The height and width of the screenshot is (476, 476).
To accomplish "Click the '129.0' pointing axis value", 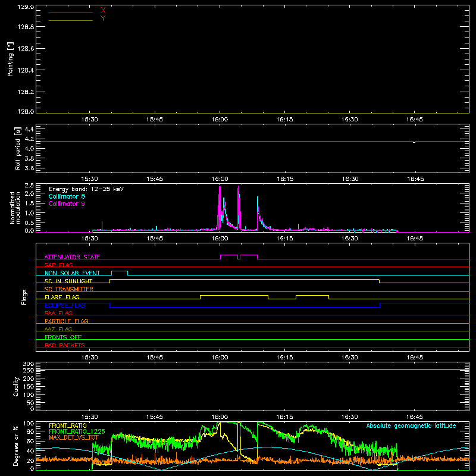I will [26, 7].
